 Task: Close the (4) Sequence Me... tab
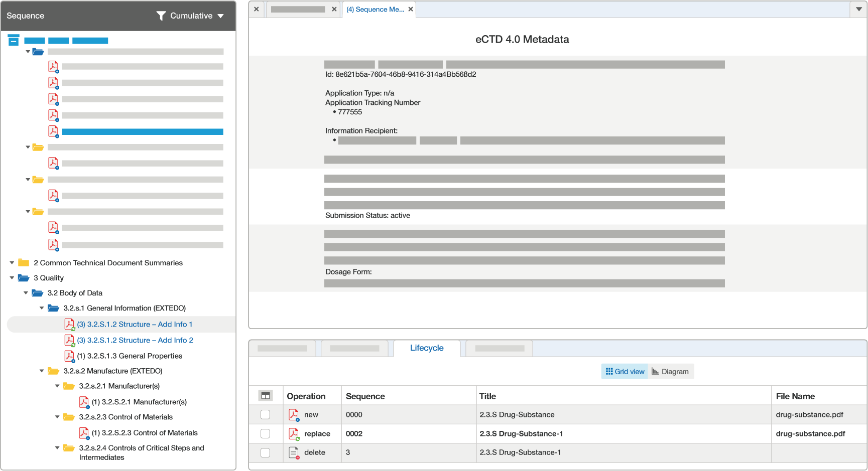click(x=411, y=10)
